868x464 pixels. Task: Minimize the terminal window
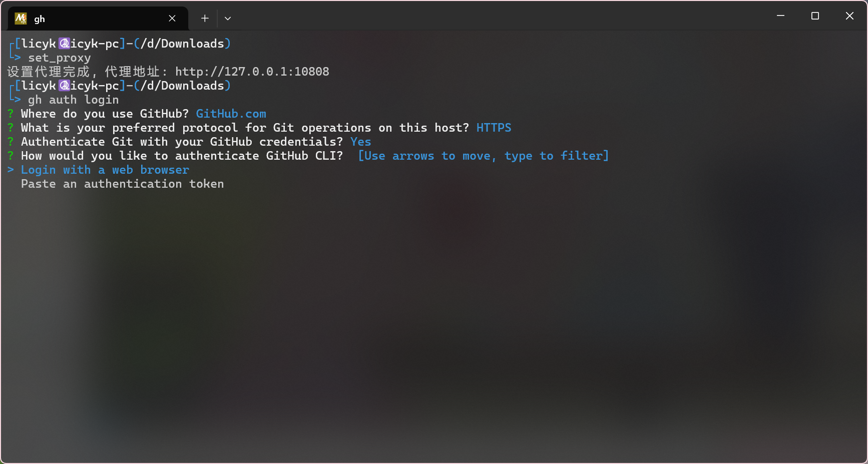(780, 16)
